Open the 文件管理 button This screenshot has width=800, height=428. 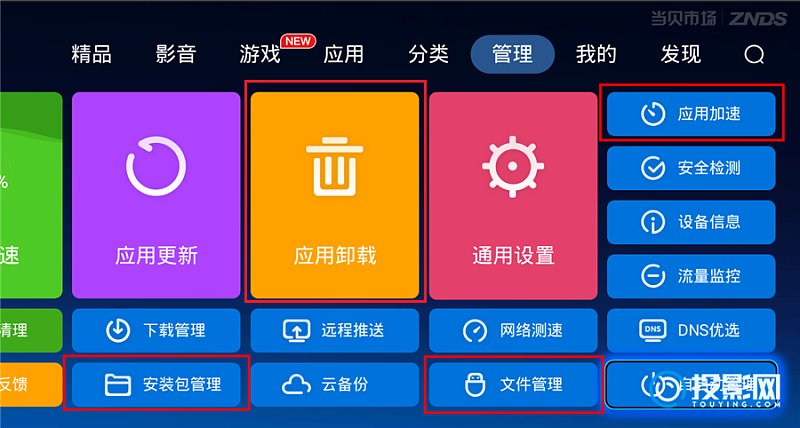tap(513, 385)
